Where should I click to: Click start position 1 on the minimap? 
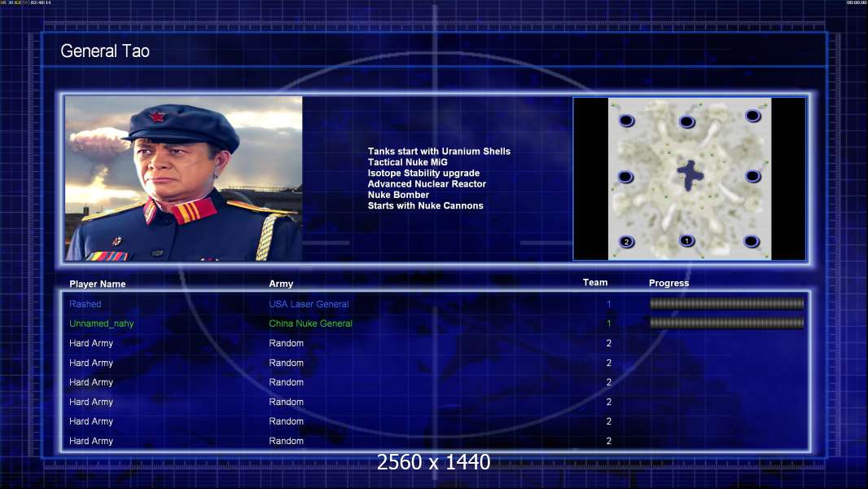[686, 240]
